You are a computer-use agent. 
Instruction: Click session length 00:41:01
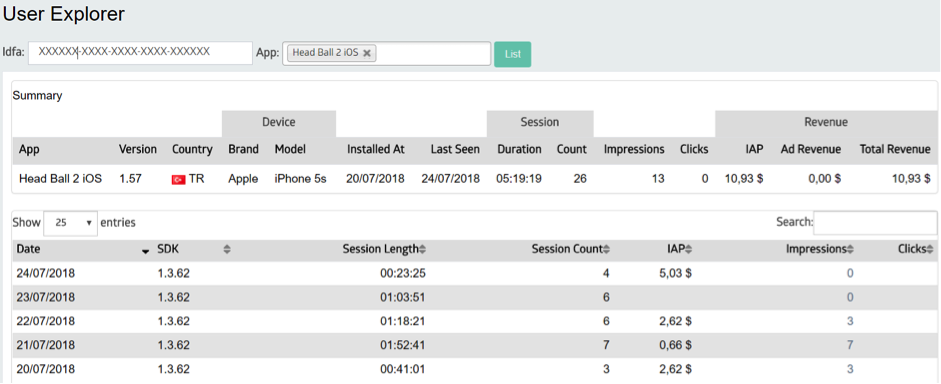403,369
